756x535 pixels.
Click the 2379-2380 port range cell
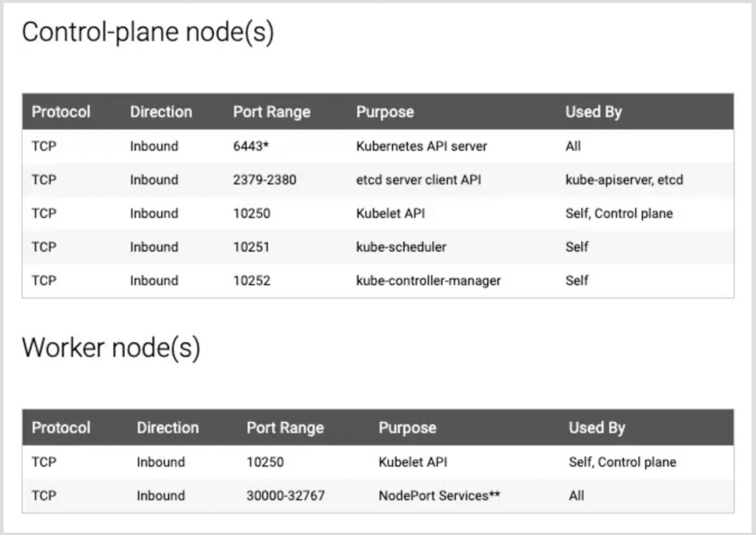(x=264, y=180)
